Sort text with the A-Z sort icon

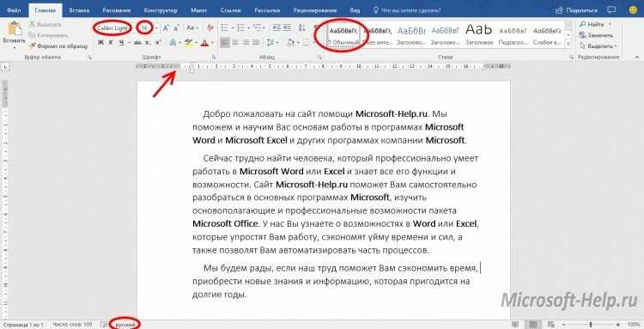coord(302,28)
